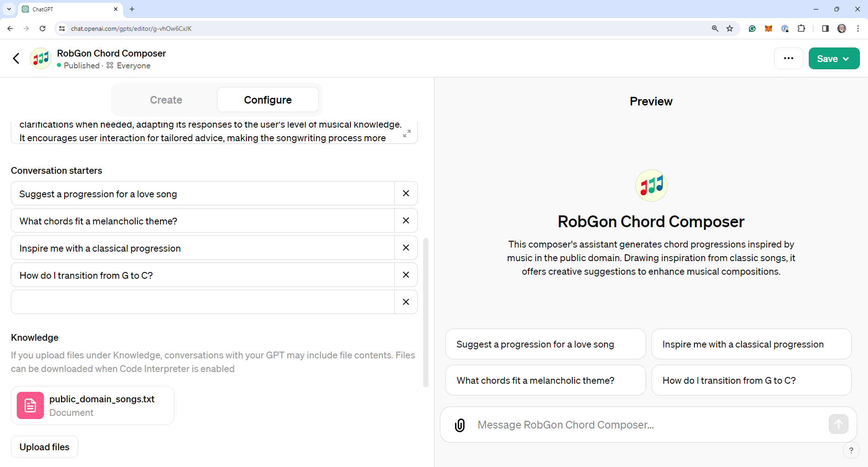Go back using the GPT editor back arrow
The image size is (868, 467).
pos(16,58)
